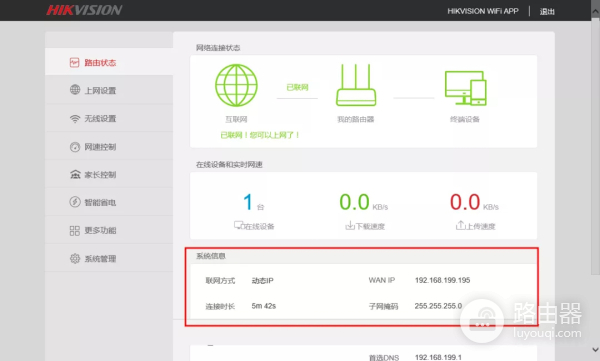The height and width of the screenshot is (361, 600).
Task: Click the 下载速度 download icon
Action: 350,225
